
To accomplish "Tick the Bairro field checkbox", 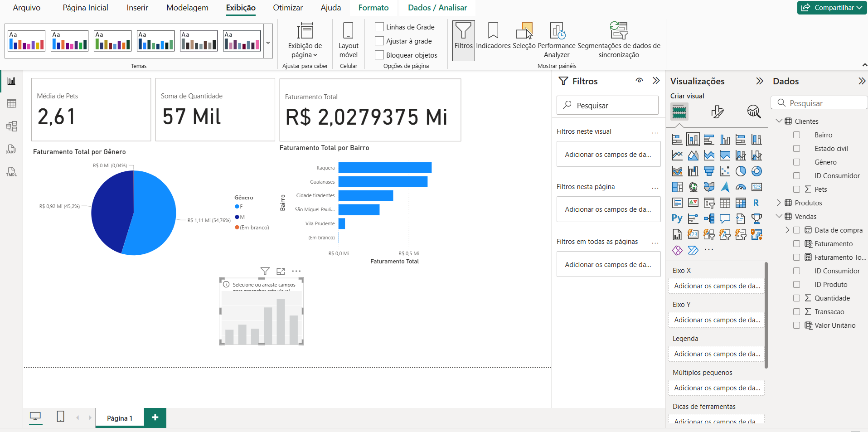I will (796, 135).
